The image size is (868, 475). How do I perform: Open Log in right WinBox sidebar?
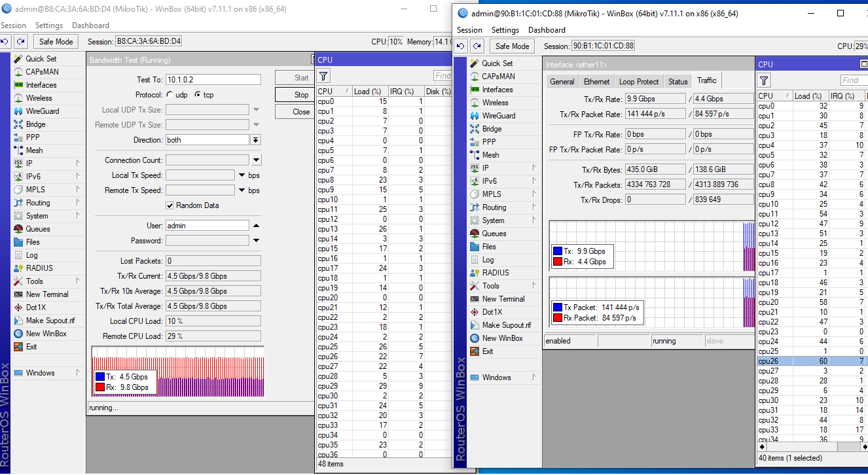coord(488,260)
